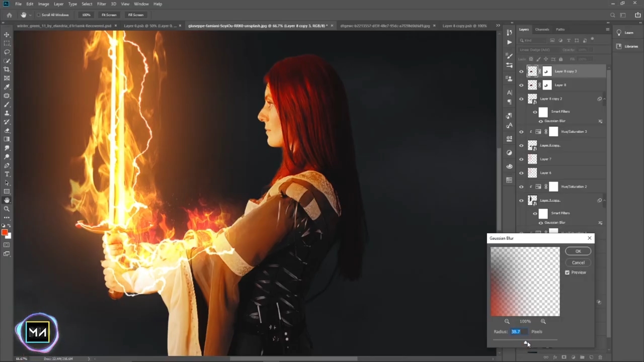This screenshot has width=644, height=362.
Task: Select the Zoom tool in toolbar
Action: pos(7,209)
